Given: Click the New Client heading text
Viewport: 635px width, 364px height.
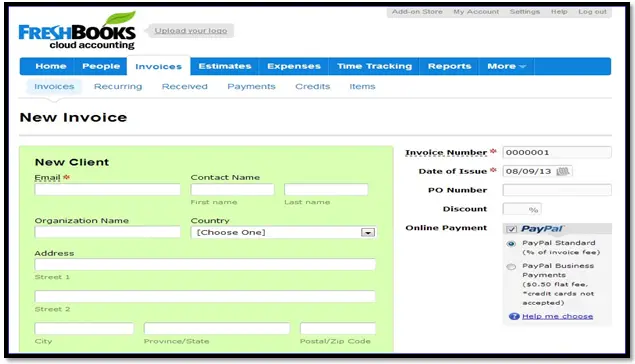Looking at the screenshot, I should pos(72,162).
